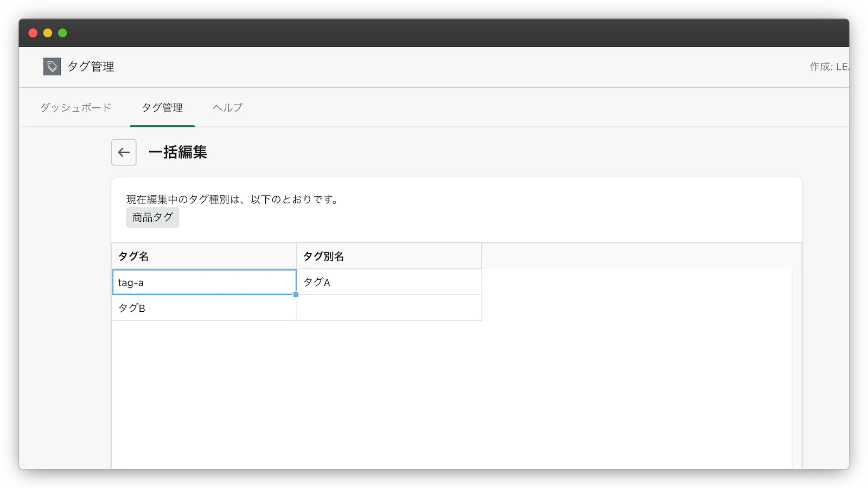Select the 商品タグ badge
Image resolution: width=868 pixels, height=488 pixels.
pos(152,217)
